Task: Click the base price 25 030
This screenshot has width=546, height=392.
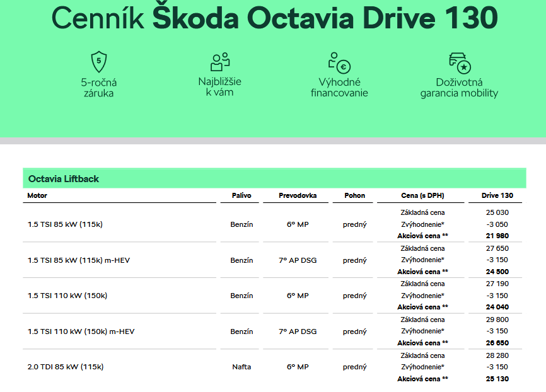Action: 497,212
